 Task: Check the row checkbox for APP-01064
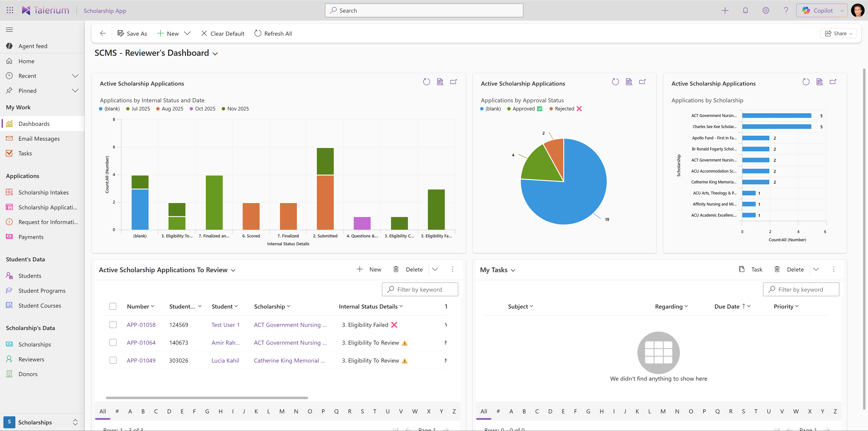(x=113, y=342)
